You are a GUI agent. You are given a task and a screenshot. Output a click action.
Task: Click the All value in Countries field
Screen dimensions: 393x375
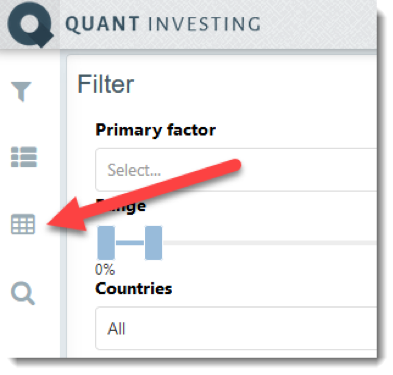click(116, 329)
